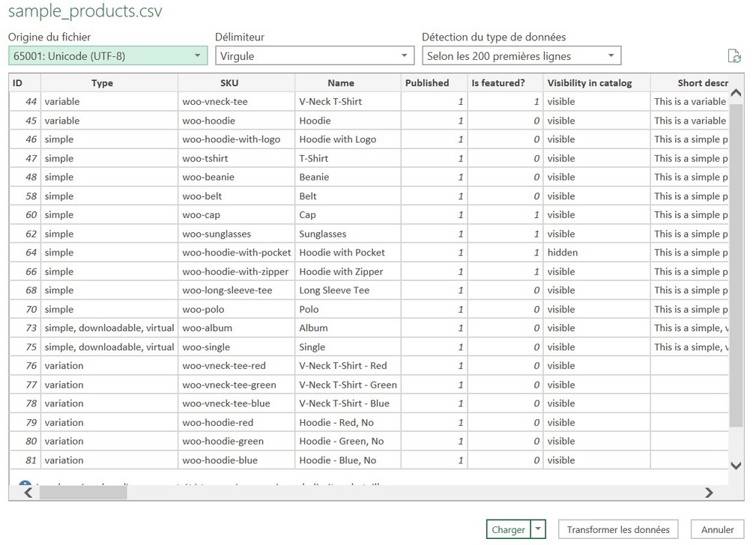The width and height of the screenshot is (756, 545).
Task: Select the Published column header
Action: [x=427, y=83]
